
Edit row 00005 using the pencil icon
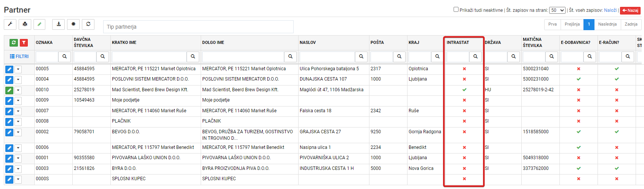(x=9, y=69)
